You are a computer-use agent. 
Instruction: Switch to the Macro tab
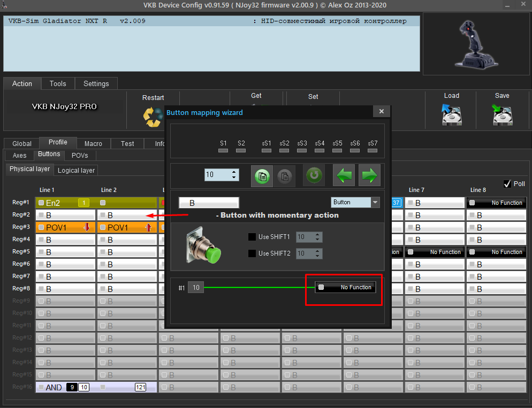point(93,144)
